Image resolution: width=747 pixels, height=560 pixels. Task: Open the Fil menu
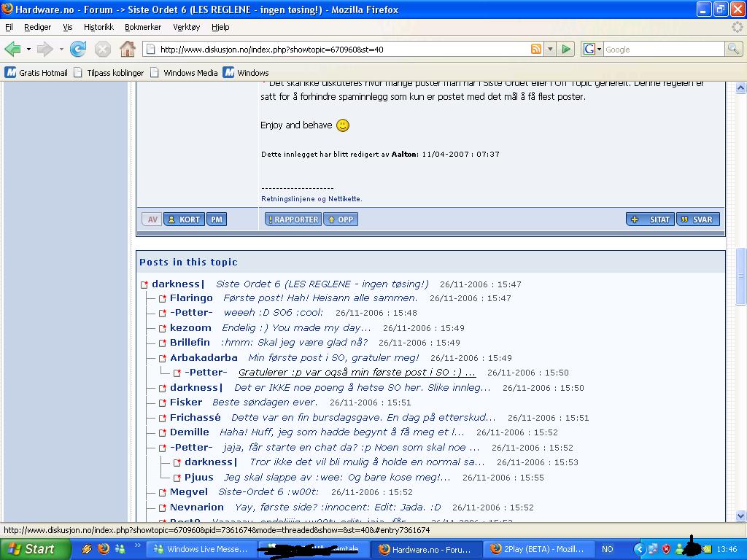pyautogui.click(x=9, y=27)
